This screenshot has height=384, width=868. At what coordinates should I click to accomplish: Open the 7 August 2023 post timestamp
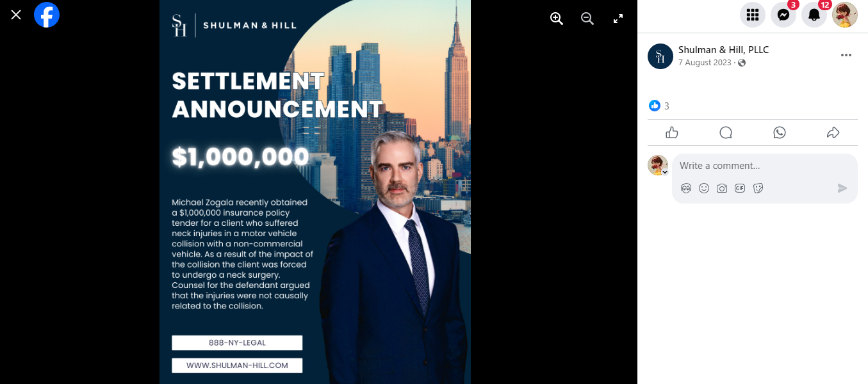(x=705, y=63)
